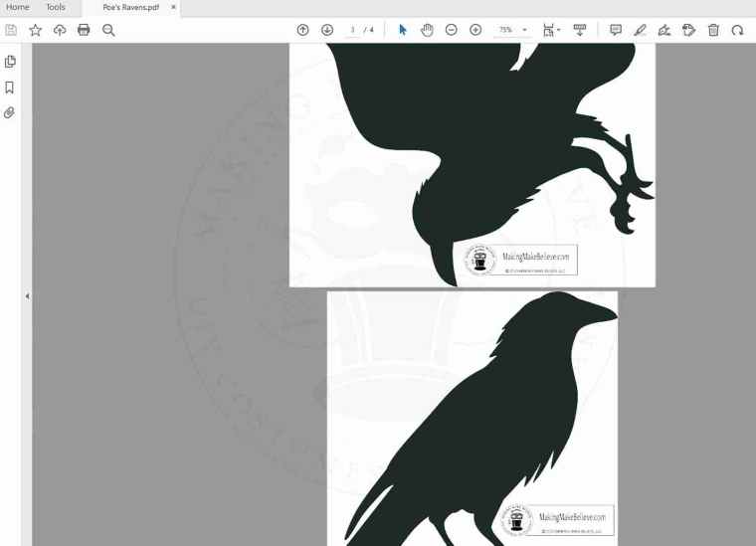Select the Highlight text pen
The height and width of the screenshot is (546, 756).
click(x=640, y=30)
